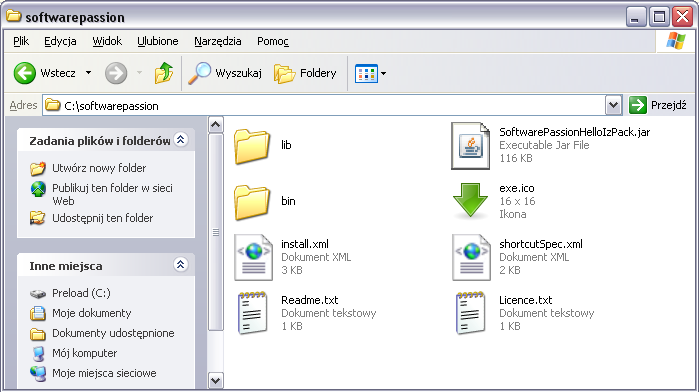Select the Readme.txt notepad icon
Viewport: 699px width, 392px height.
click(252, 313)
